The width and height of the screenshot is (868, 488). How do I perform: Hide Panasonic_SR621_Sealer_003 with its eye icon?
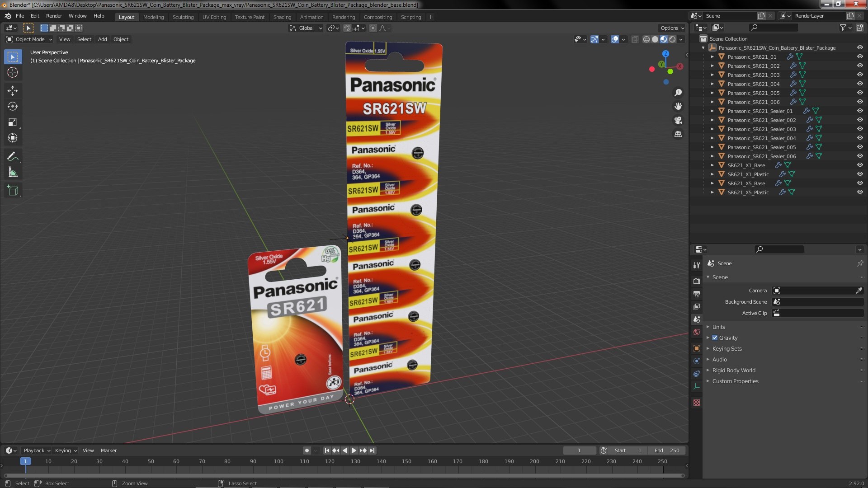(x=860, y=129)
